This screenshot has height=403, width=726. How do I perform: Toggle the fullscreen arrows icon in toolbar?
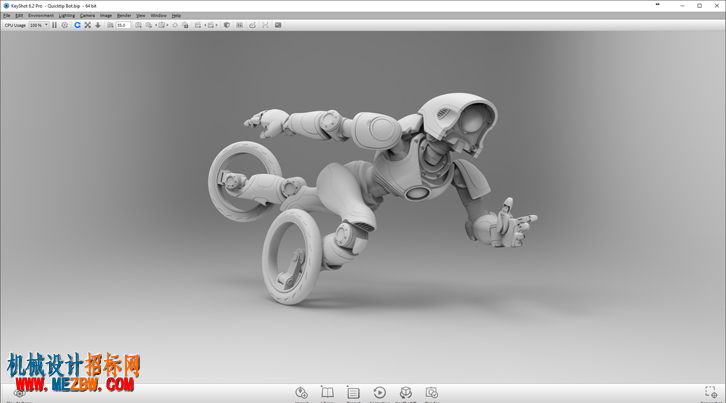88,25
